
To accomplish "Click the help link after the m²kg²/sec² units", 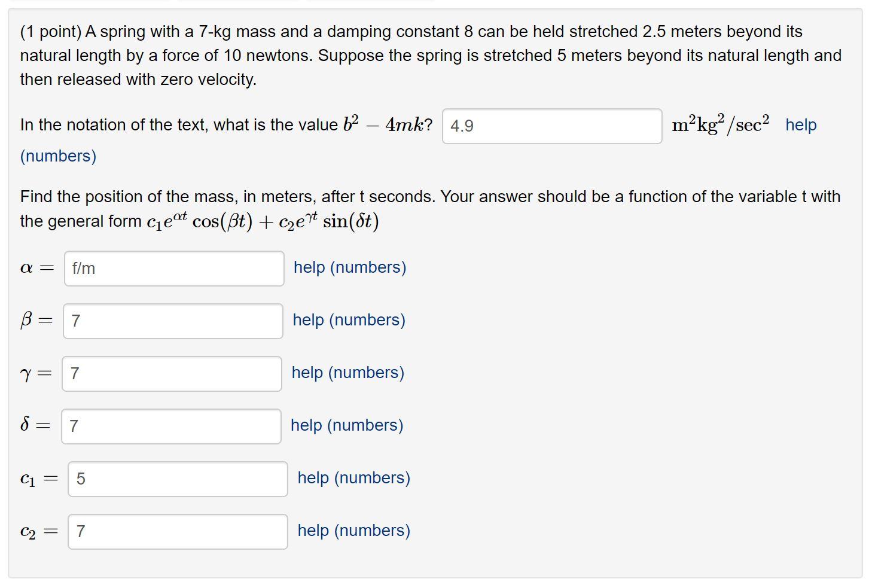I will pos(801,125).
